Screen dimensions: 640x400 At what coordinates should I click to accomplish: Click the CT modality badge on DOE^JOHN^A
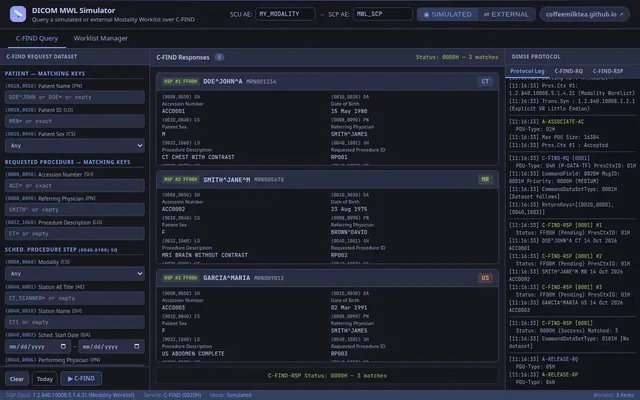[x=485, y=82]
